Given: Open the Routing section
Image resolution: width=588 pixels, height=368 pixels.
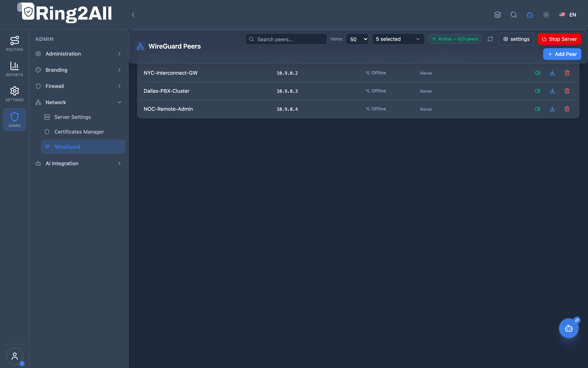Looking at the screenshot, I should click(15, 44).
